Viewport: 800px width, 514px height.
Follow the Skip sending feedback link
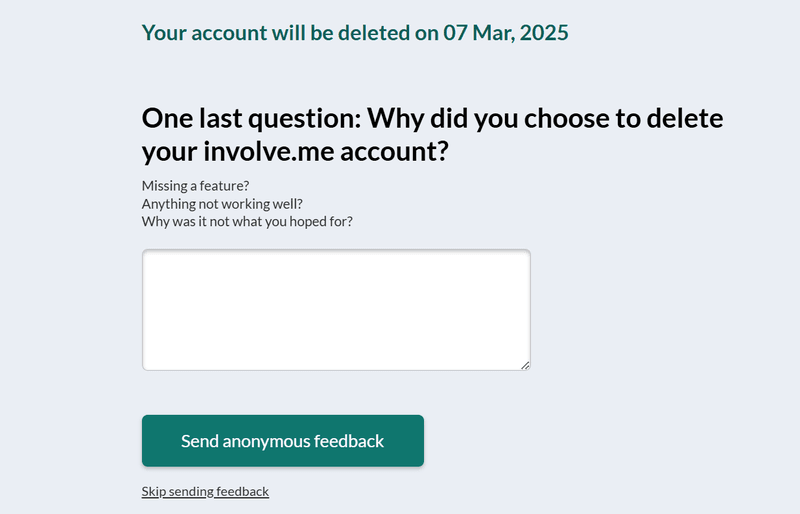click(205, 491)
